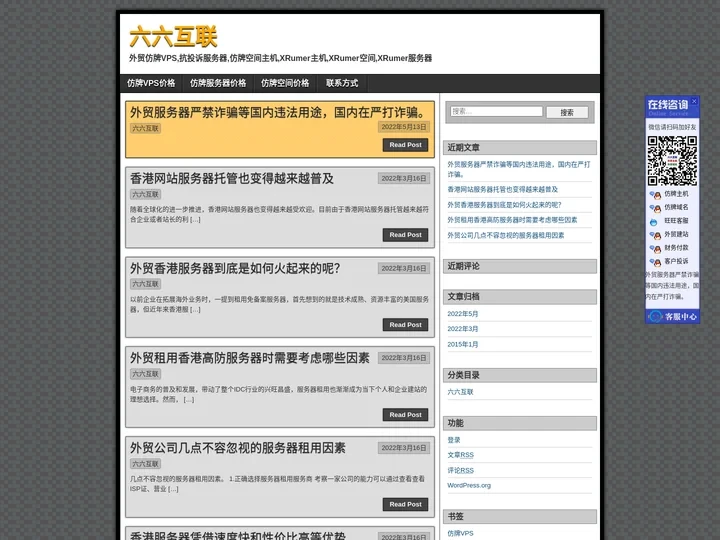This screenshot has height=540, width=720.
Task: Click 六六互联 tag under 高防服务器 post
Action: coord(146,374)
